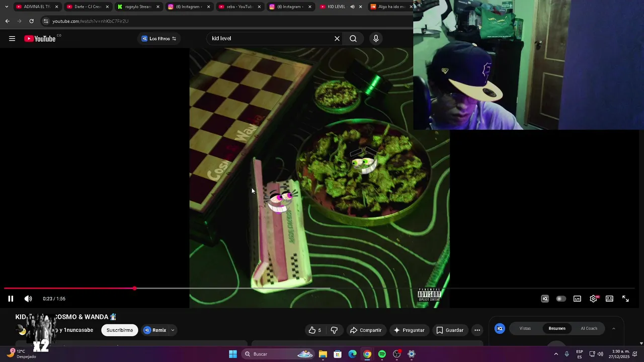Screen dimensions: 644x362
Task: Reload the current page
Action: pos(31,21)
